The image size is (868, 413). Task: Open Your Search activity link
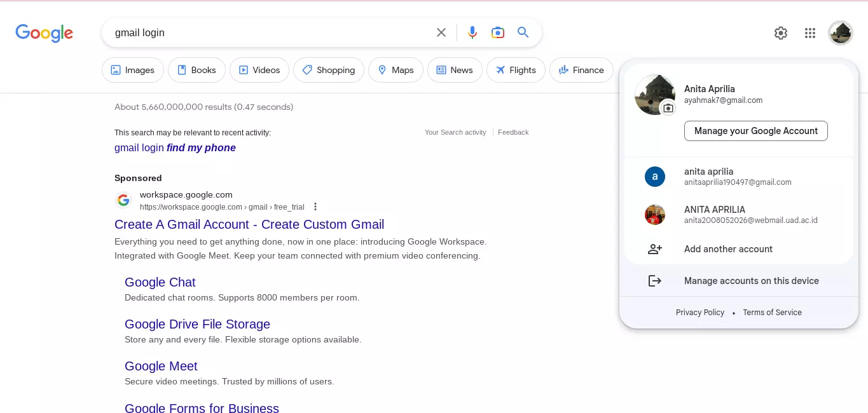tap(455, 132)
